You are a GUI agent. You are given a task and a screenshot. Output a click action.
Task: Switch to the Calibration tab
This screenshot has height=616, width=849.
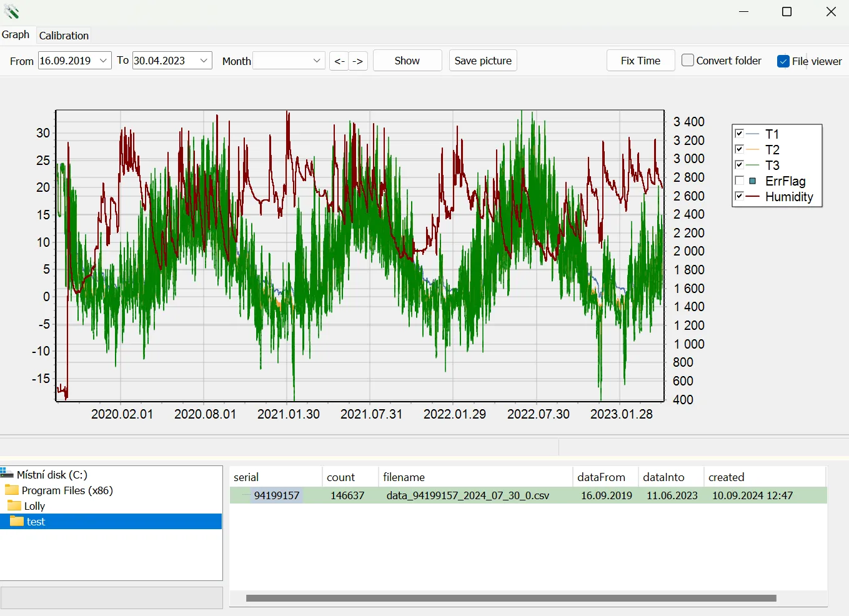click(x=63, y=35)
